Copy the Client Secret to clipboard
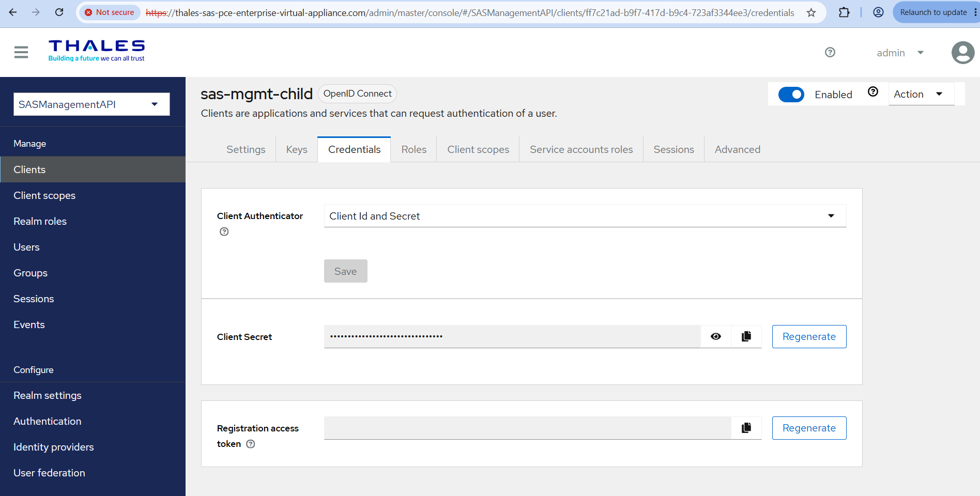This screenshot has width=980, height=496. (746, 336)
